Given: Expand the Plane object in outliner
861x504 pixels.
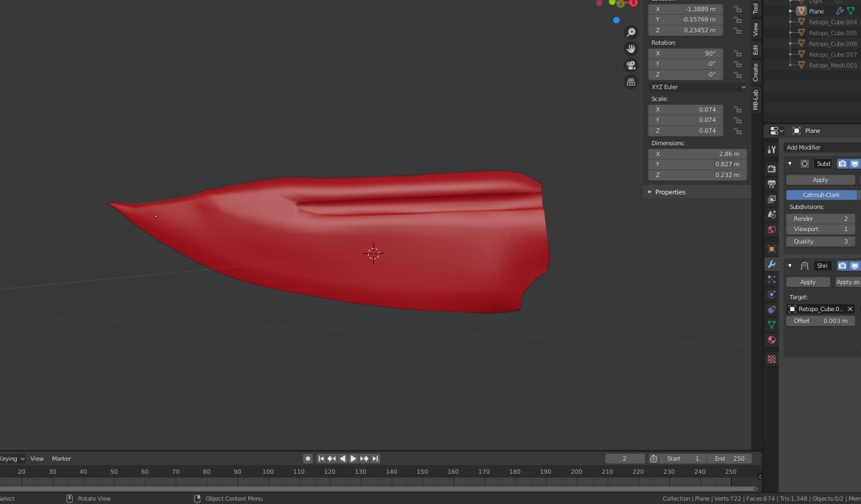Looking at the screenshot, I should point(791,11).
